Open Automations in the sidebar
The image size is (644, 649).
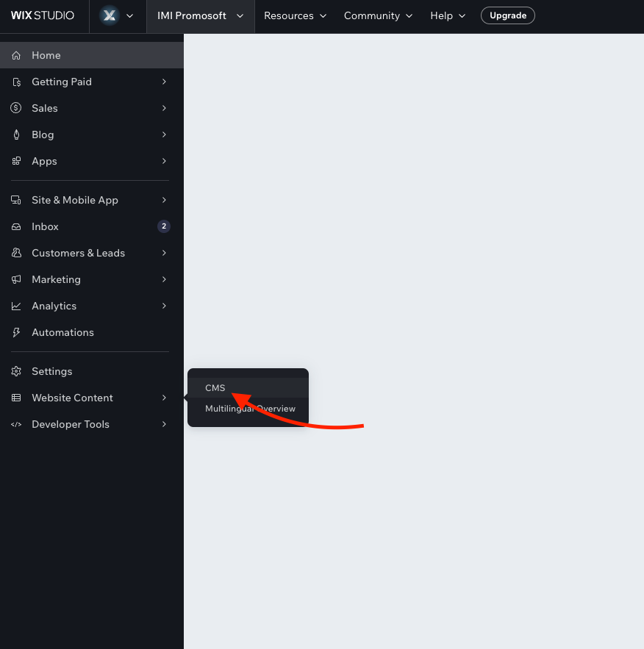tap(92, 332)
